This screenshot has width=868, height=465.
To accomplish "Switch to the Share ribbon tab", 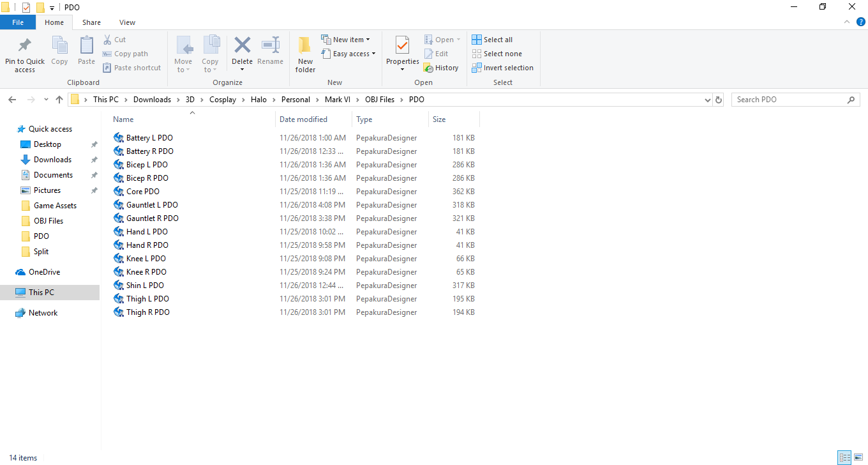I will pyautogui.click(x=91, y=22).
